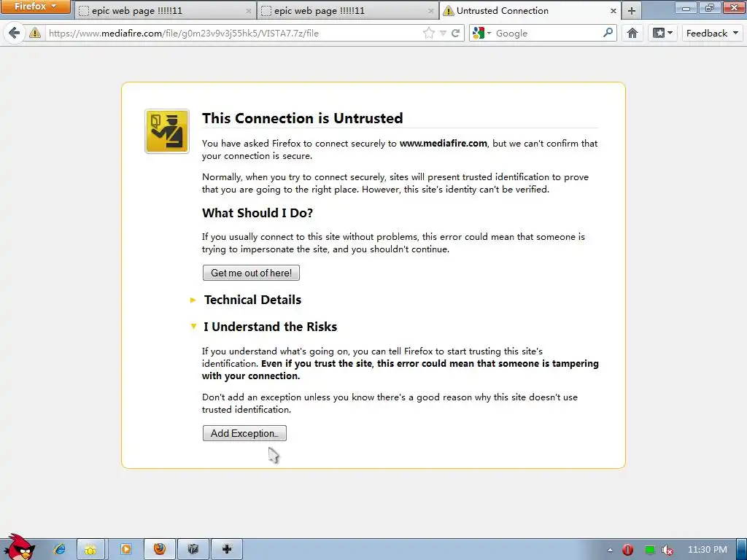Switch to the second epic web page tab
The width and height of the screenshot is (747, 560).
[x=348, y=10]
